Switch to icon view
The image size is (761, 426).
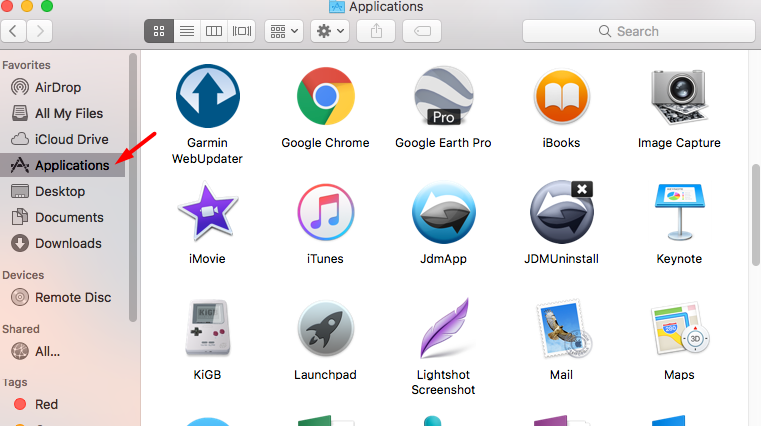tap(159, 32)
